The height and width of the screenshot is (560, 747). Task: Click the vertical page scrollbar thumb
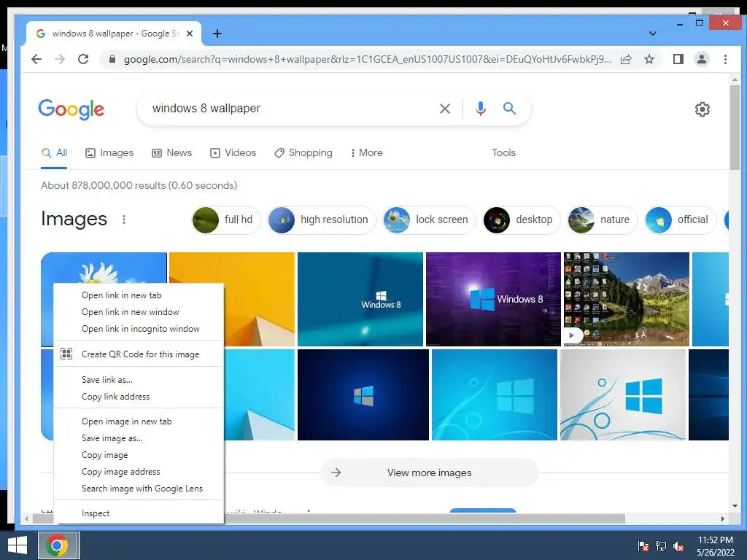pyautogui.click(x=735, y=127)
